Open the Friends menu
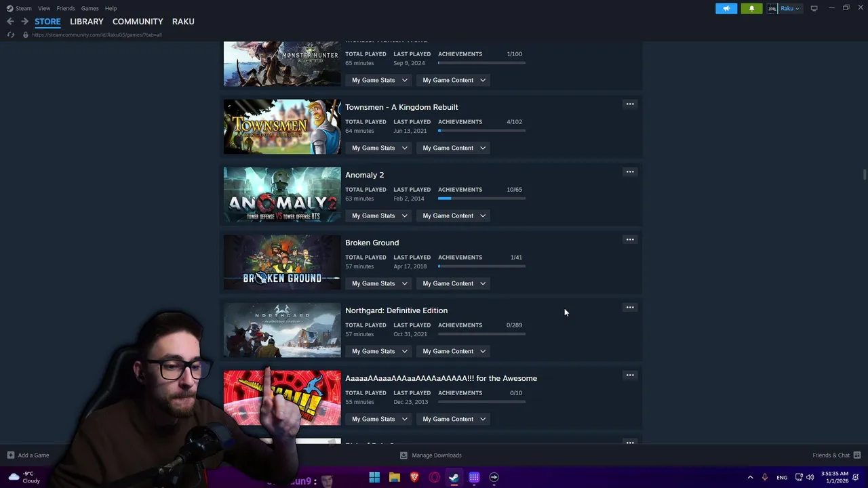The image size is (868, 488). [x=66, y=8]
